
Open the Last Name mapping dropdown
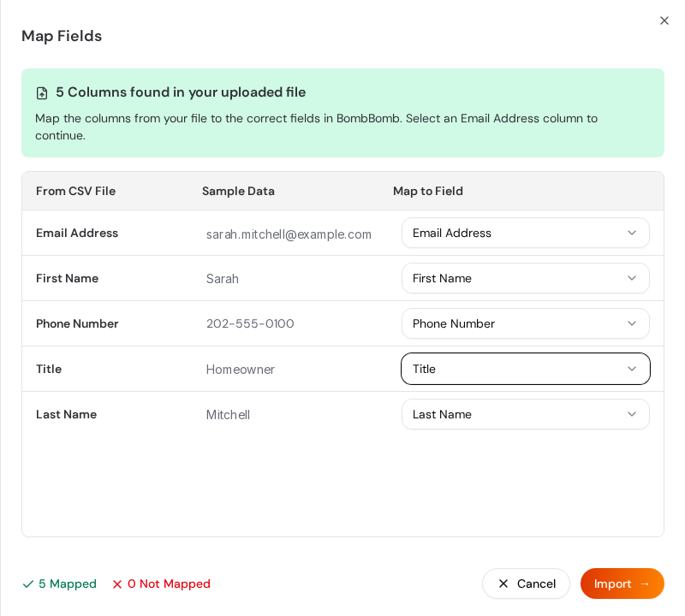pos(525,414)
